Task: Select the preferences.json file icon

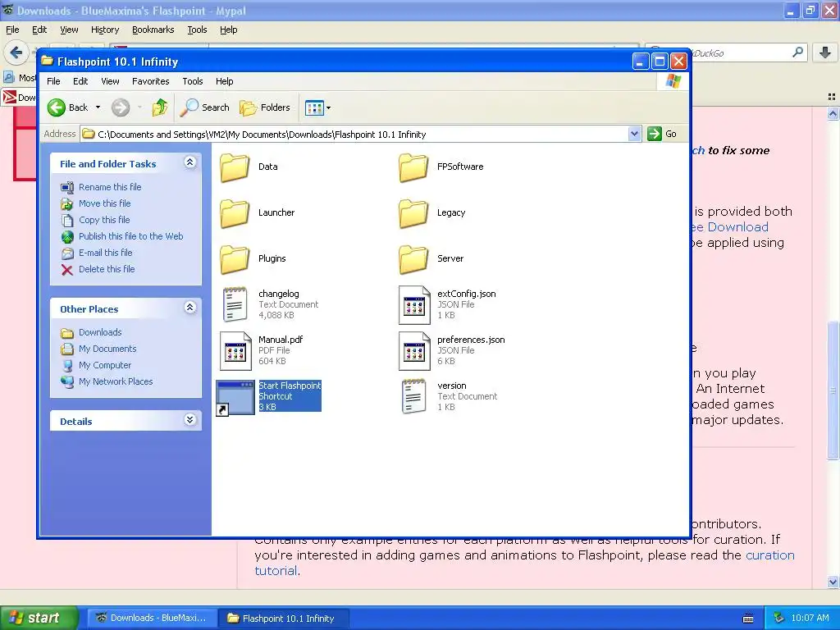Action: click(414, 351)
